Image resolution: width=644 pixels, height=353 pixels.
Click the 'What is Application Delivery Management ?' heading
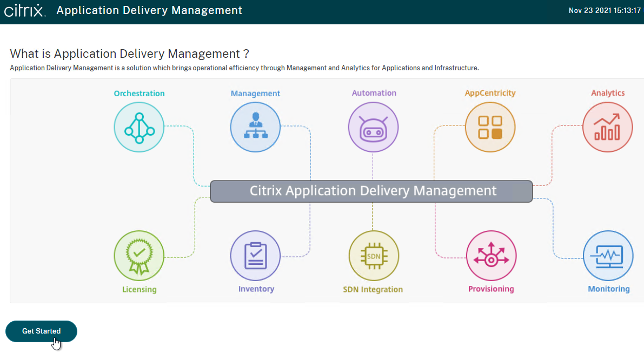pos(129,54)
